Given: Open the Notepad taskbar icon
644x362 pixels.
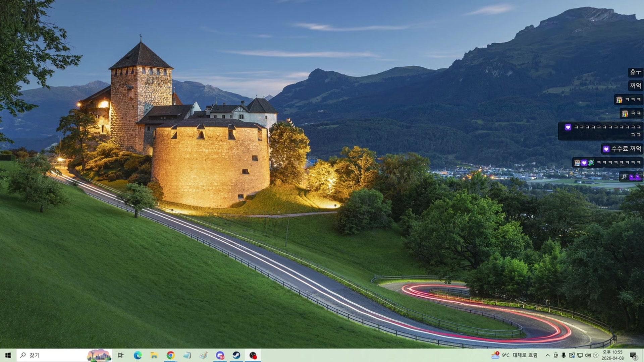Looking at the screenshot, I should point(187,355).
